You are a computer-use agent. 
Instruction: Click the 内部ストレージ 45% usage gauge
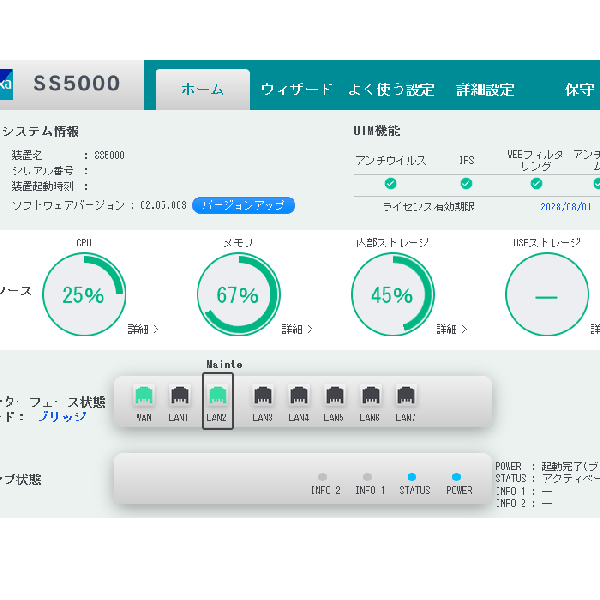click(393, 295)
